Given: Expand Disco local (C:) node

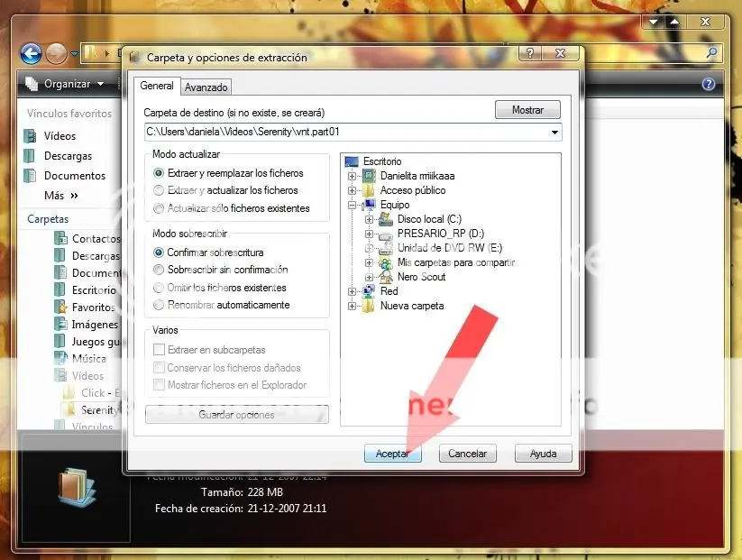Looking at the screenshot, I should click(x=369, y=220).
